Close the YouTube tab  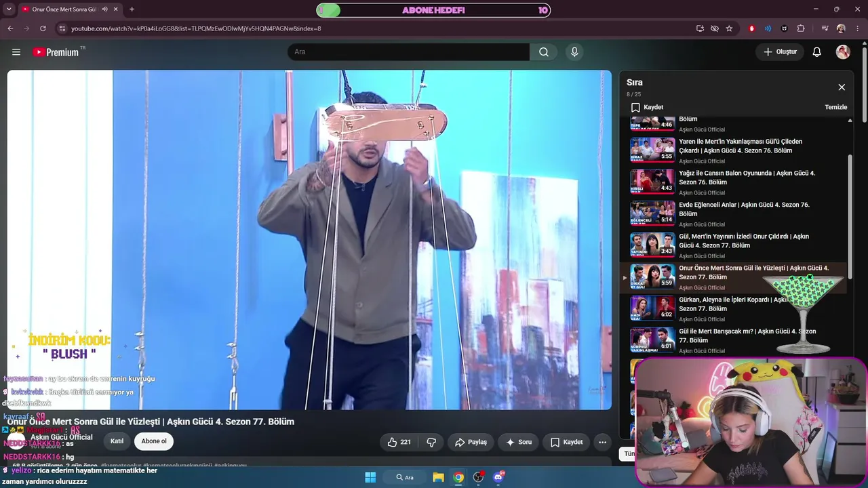116,9
